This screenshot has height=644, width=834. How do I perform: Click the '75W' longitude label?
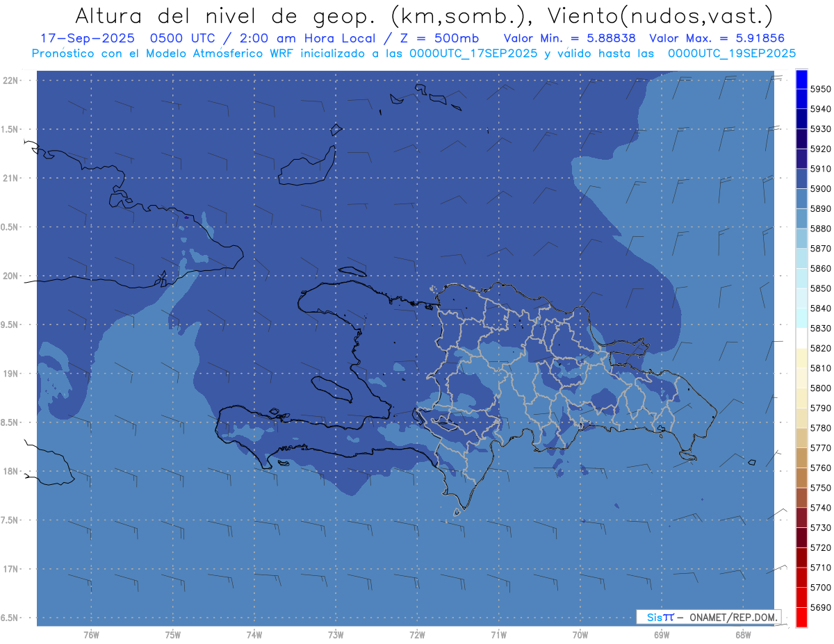pos(173,634)
